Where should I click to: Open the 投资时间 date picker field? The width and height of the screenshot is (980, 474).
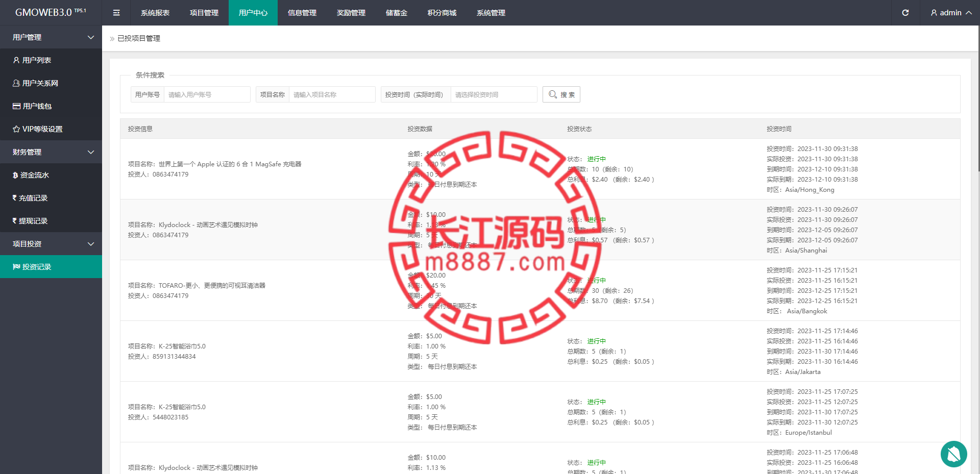[x=494, y=94]
